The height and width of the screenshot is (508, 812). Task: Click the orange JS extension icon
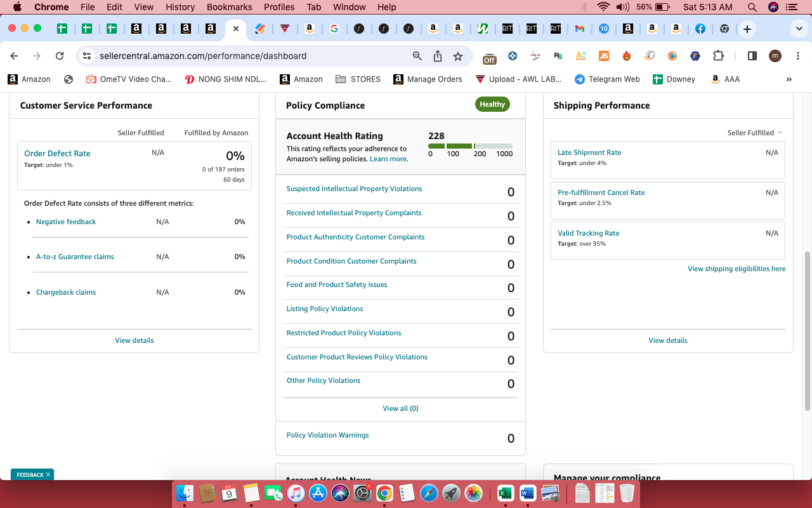point(604,56)
